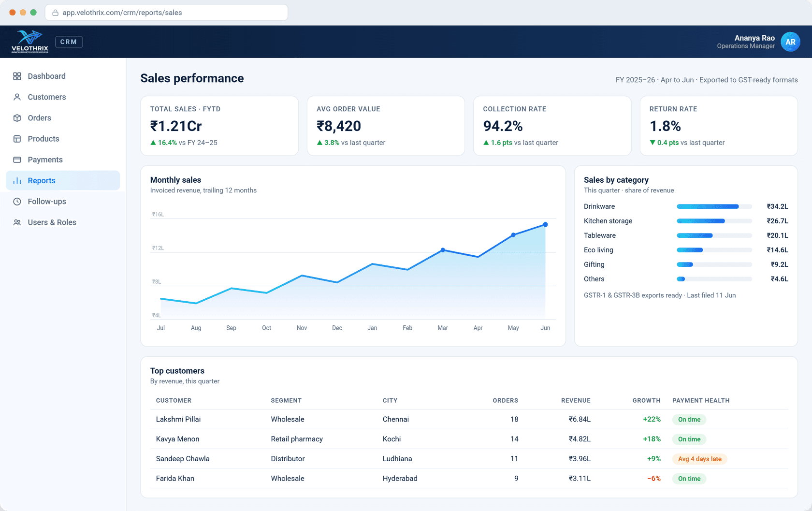Click the Ludhiana city cell

coord(397,459)
